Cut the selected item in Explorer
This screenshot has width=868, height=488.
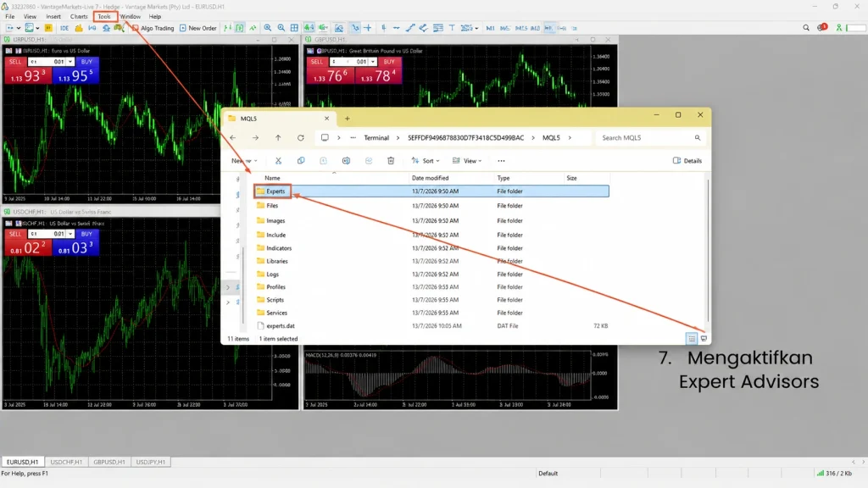[278, 161]
